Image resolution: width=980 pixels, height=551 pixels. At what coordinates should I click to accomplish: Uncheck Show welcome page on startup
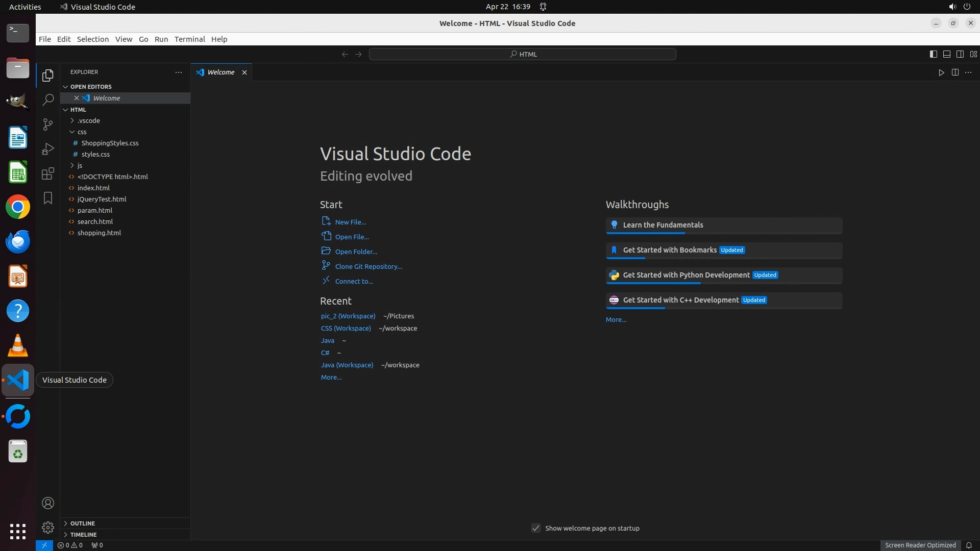pos(536,528)
